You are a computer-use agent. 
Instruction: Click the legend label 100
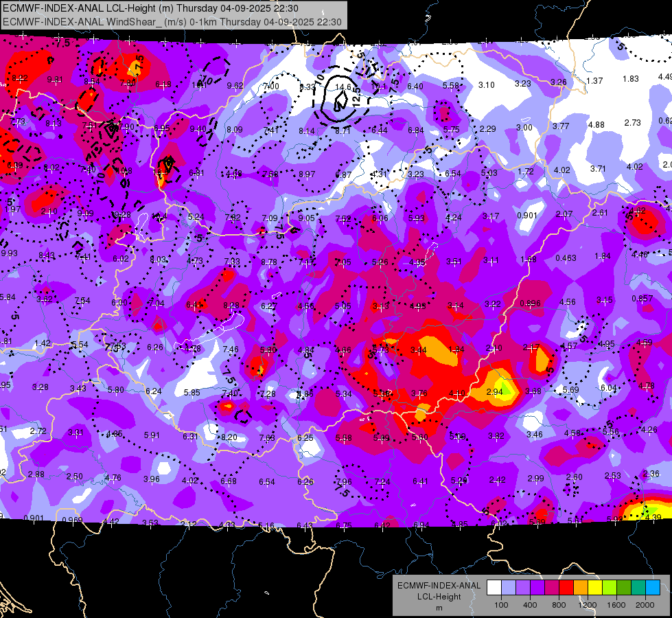point(501,605)
